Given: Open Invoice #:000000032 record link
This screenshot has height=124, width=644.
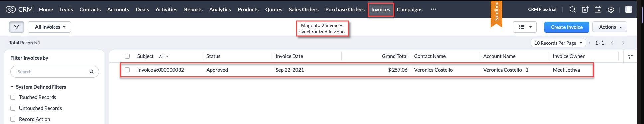Looking at the screenshot, I should tap(161, 70).
